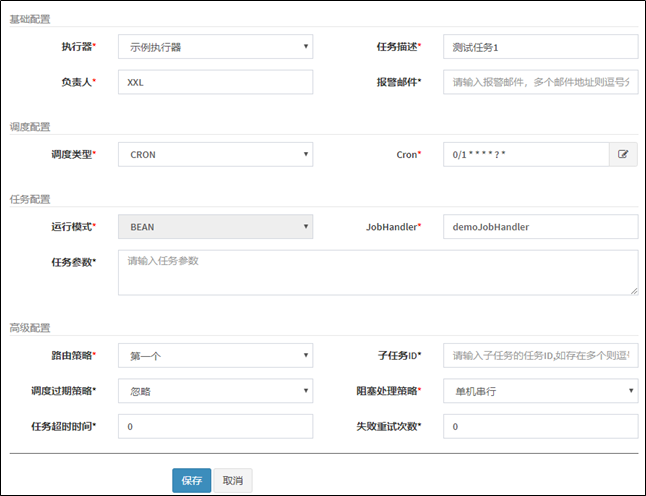Focus the 任务超时时间 input field

click(x=215, y=427)
